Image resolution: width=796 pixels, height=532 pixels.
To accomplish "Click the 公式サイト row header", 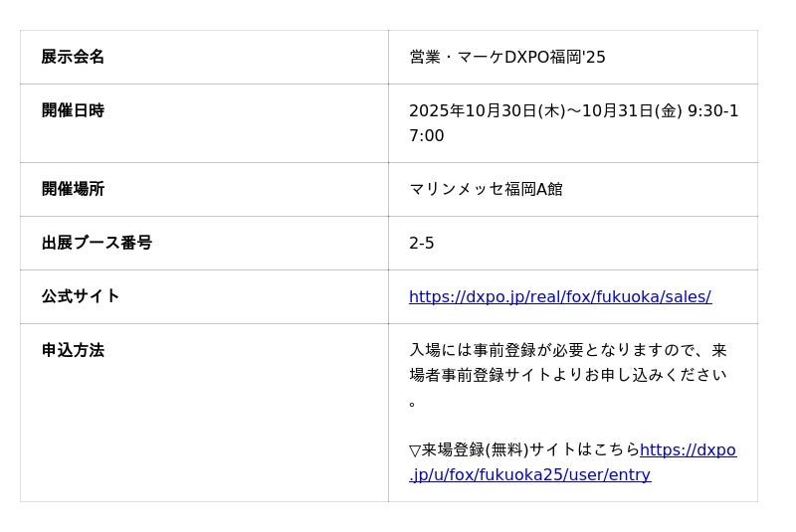I will pyautogui.click(x=81, y=296).
